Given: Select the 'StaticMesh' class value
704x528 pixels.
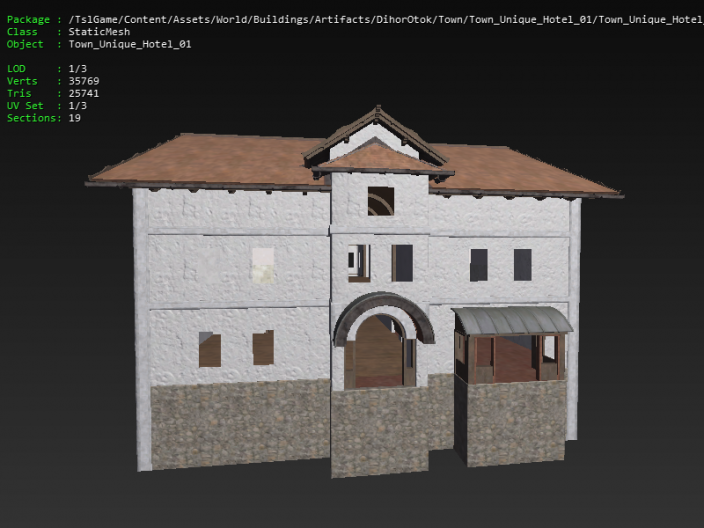Looking at the screenshot, I should (99, 32).
